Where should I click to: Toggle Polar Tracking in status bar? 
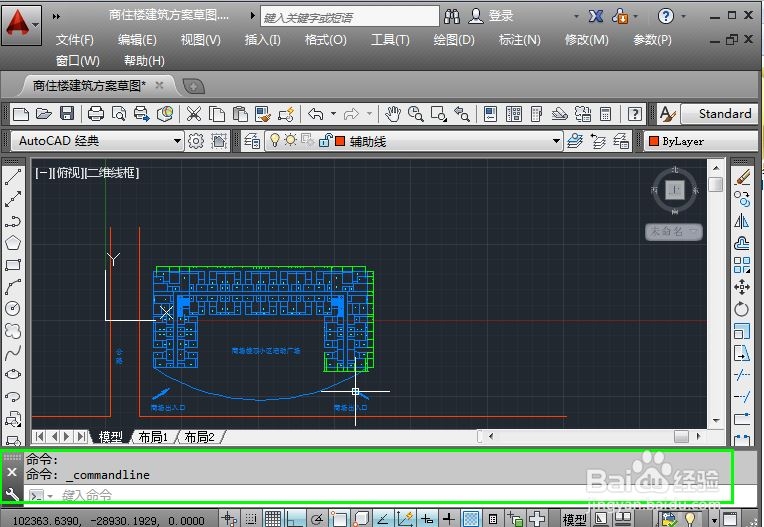tap(317, 519)
